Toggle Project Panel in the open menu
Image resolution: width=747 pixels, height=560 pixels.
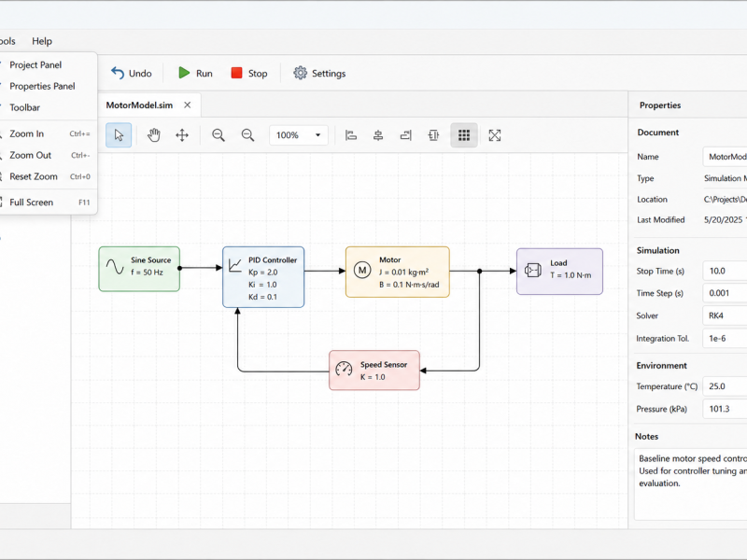[x=48, y=64]
